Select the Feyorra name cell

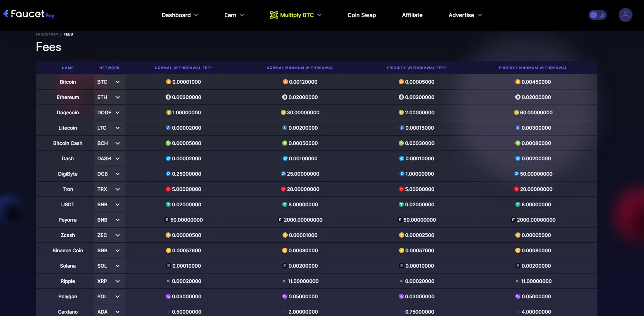pos(68,220)
